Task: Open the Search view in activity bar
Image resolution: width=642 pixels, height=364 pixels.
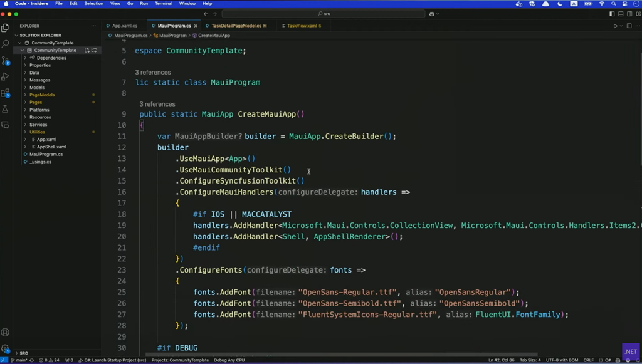Action: [x=5, y=44]
